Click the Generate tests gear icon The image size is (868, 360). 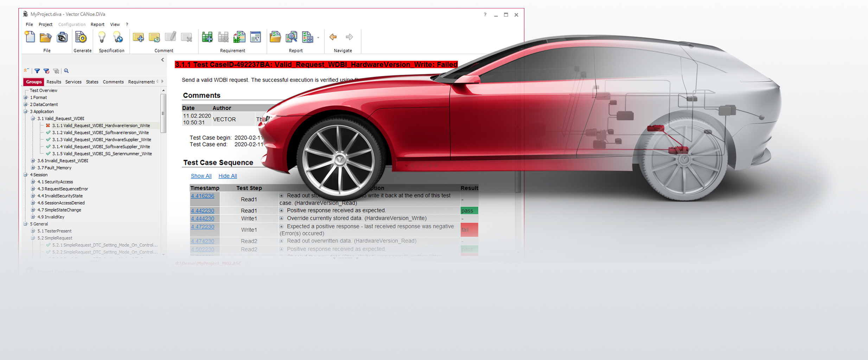point(81,37)
